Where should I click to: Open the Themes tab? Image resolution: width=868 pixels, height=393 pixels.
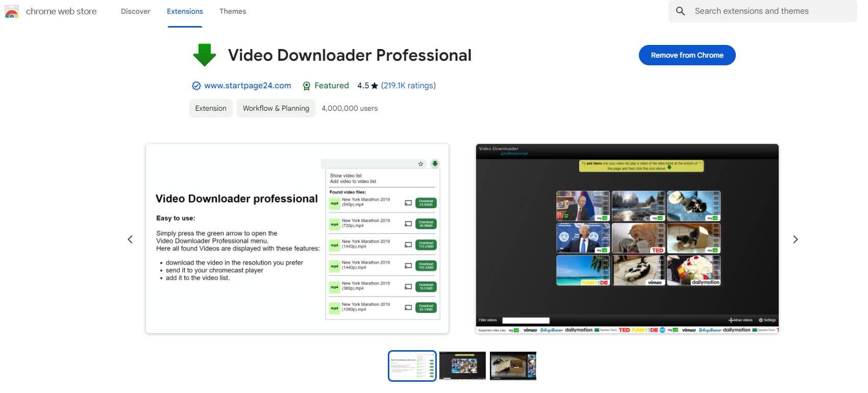click(x=233, y=11)
